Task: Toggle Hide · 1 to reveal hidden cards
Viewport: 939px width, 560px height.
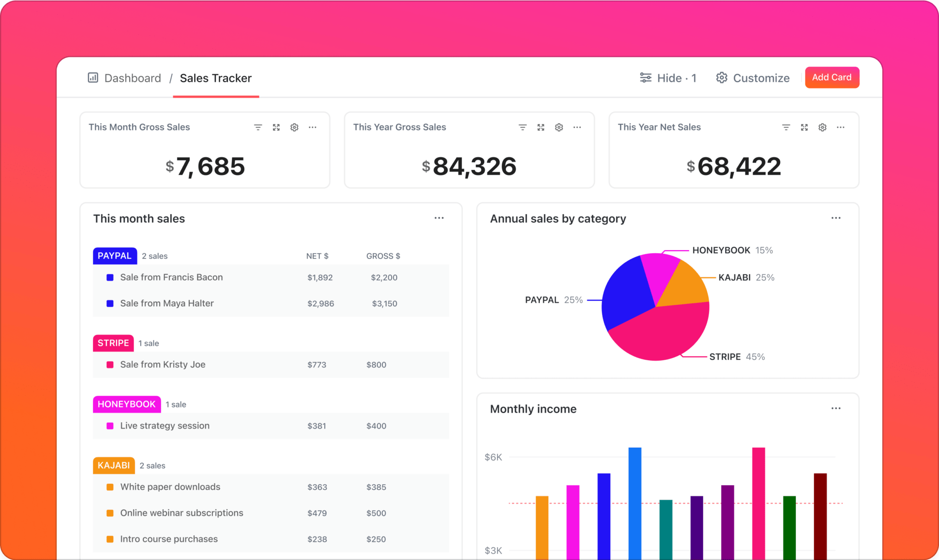Action: 677,78
